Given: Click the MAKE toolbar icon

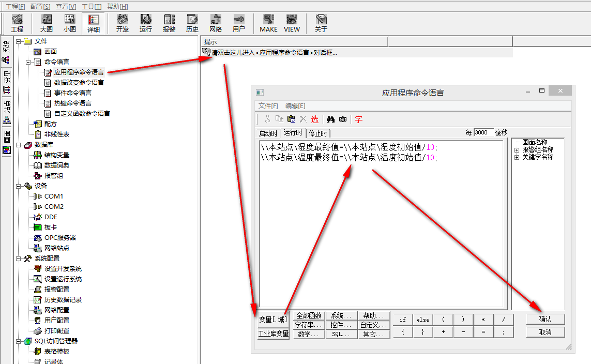Looking at the screenshot, I should coord(268,23).
